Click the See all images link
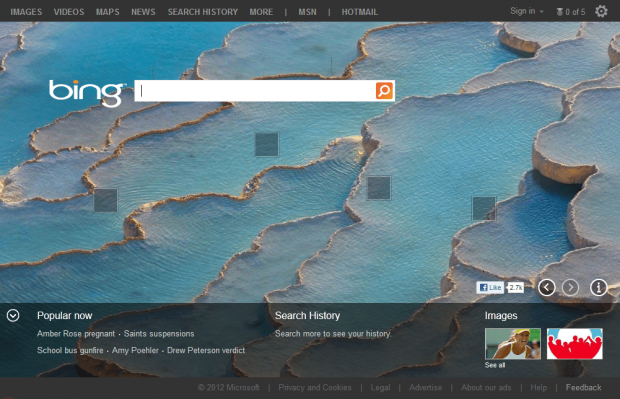The width and height of the screenshot is (620, 399). pos(495,365)
